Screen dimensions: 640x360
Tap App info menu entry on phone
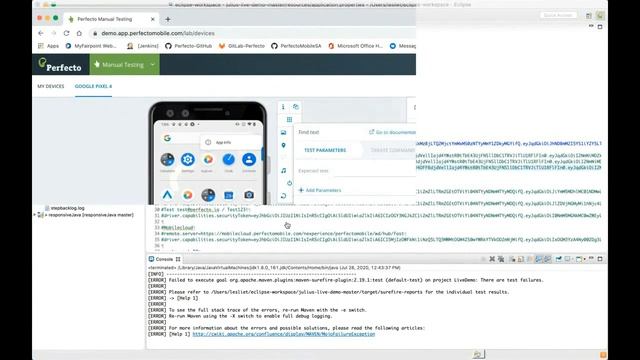pyautogui.click(x=223, y=142)
